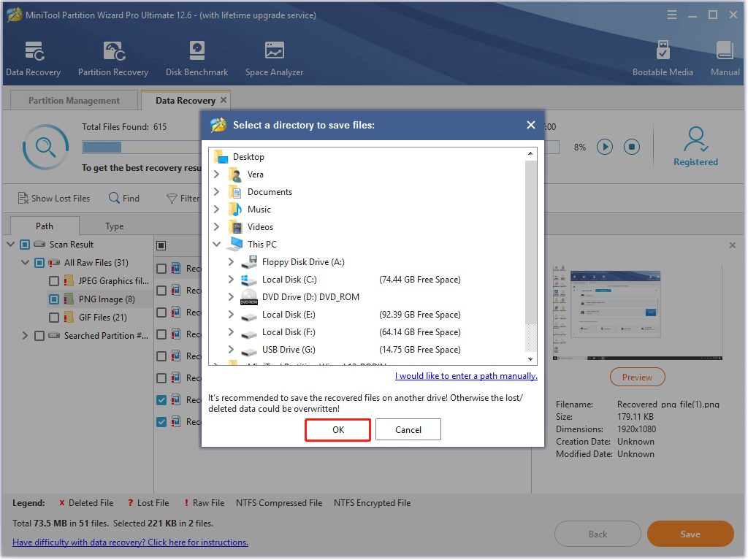Select DVD Drive (D:) DVD_ROM
Image resolution: width=748 pixels, height=560 pixels.
coord(300,297)
